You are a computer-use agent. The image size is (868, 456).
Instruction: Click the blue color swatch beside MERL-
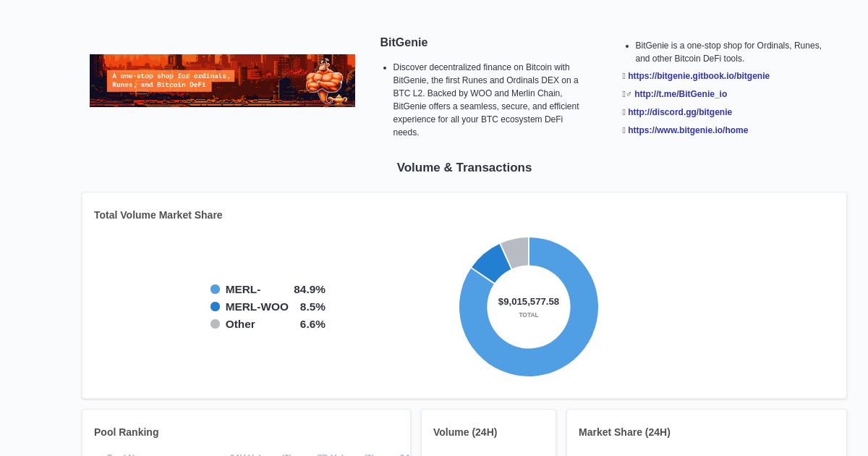(x=214, y=289)
